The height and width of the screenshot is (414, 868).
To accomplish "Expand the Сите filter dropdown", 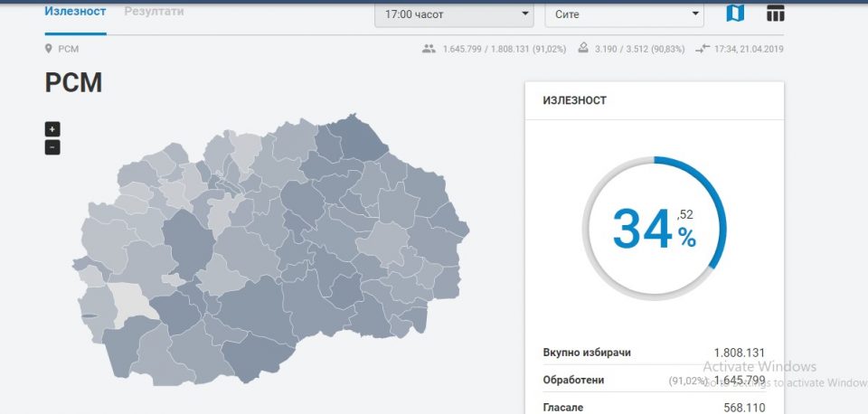I will (624, 14).
